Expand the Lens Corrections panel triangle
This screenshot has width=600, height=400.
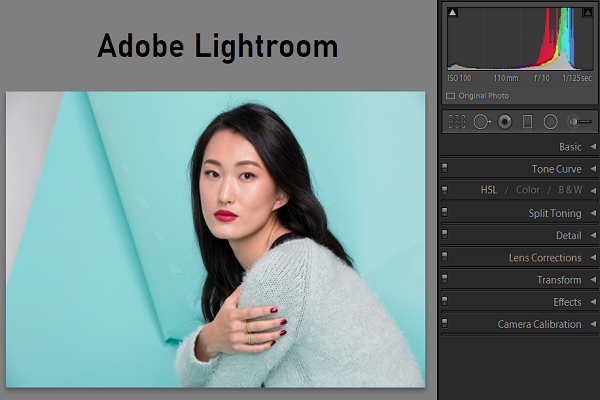pyautogui.click(x=593, y=257)
